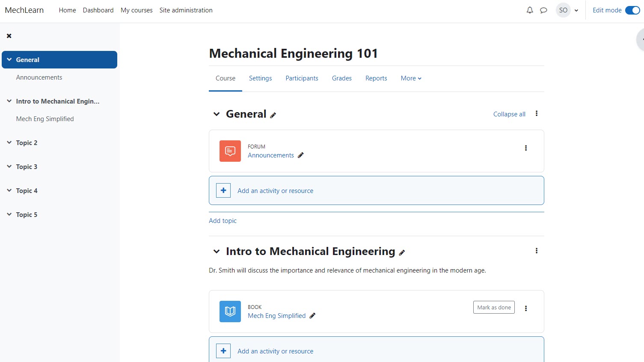Select Announcements in the course index
This screenshot has width=644, height=362.
point(39,77)
